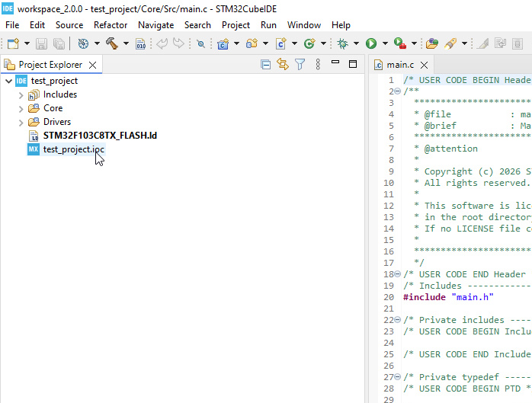Click the new C/C++ project icon
This screenshot has height=403, width=532.
coord(223,43)
